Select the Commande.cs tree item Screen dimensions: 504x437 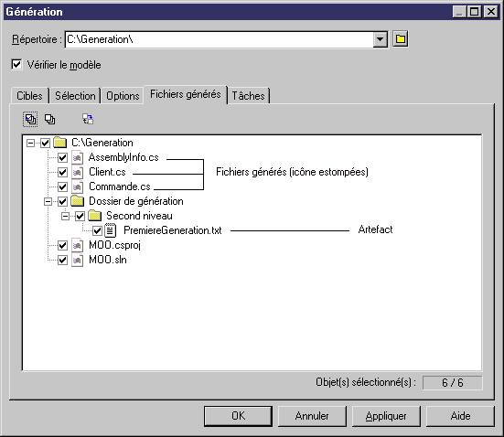120,187
